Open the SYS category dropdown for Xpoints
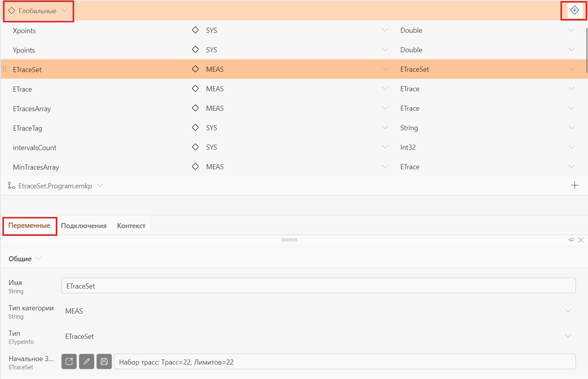This screenshot has height=379, width=588. [x=385, y=30]
